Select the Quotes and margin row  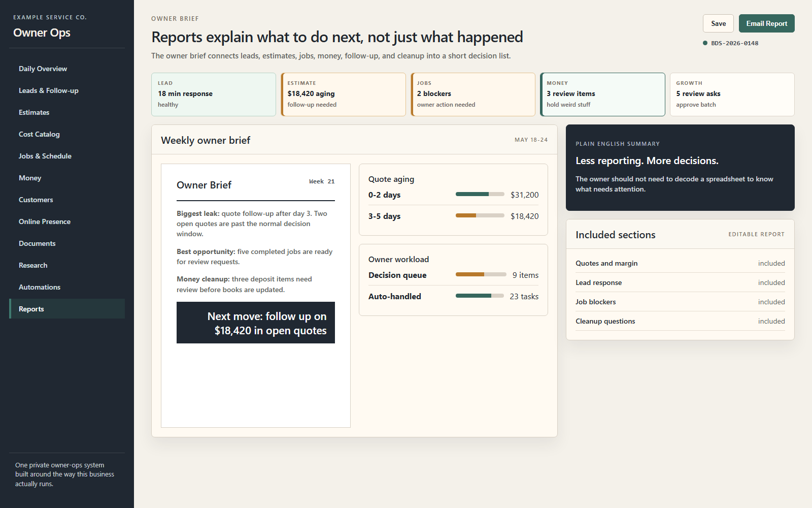(x=680, y=263)
